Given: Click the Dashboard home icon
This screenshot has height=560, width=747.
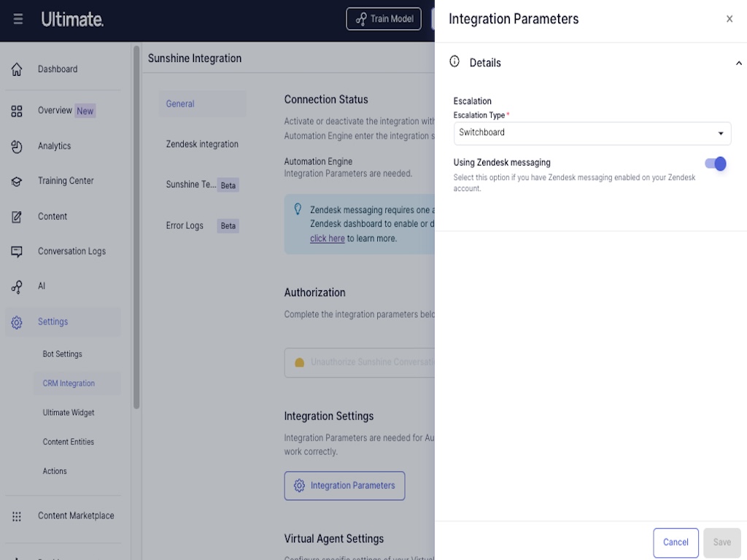Looking at the screenshot, I should point(17,69).
